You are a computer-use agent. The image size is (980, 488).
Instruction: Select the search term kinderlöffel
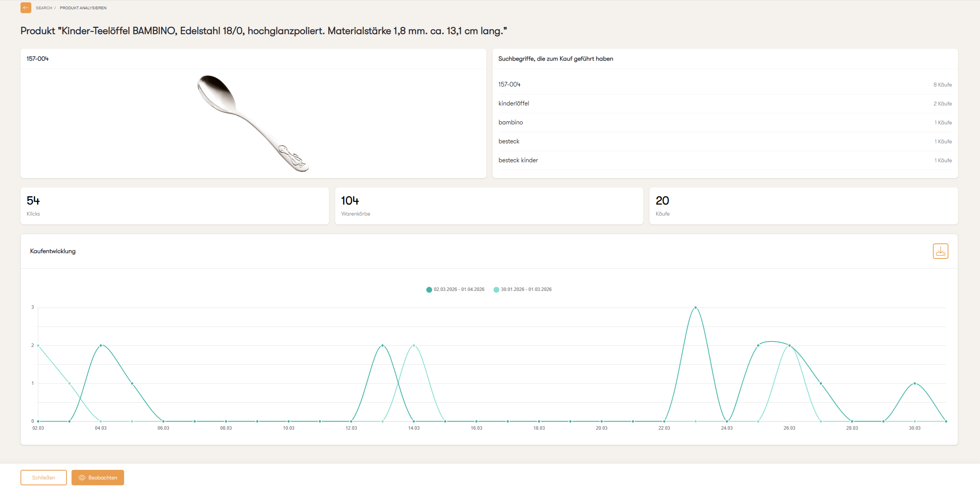[x=514, y=103]
